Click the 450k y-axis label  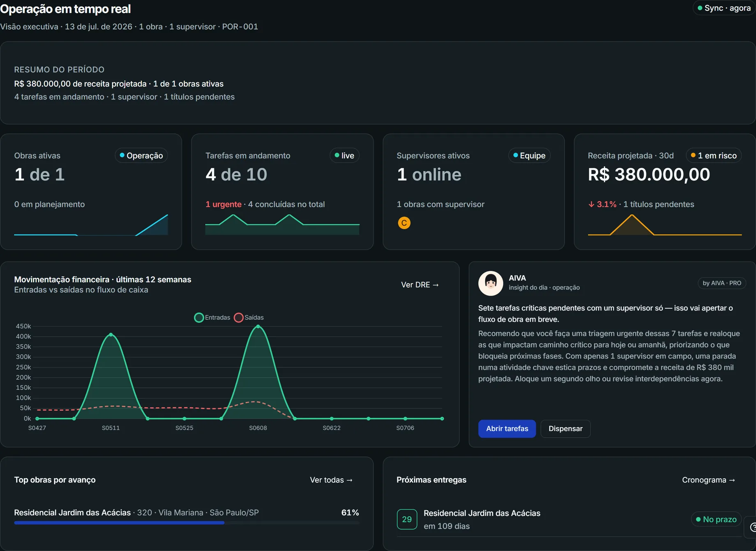coord(23,326)
